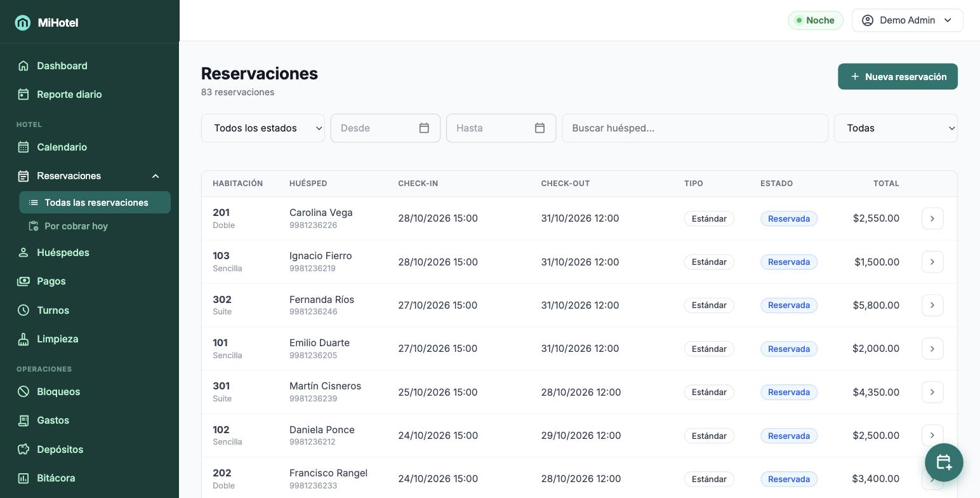
Task: Click the Por cobrar hoy clipboard icon
Action: [x=34, y=226]
